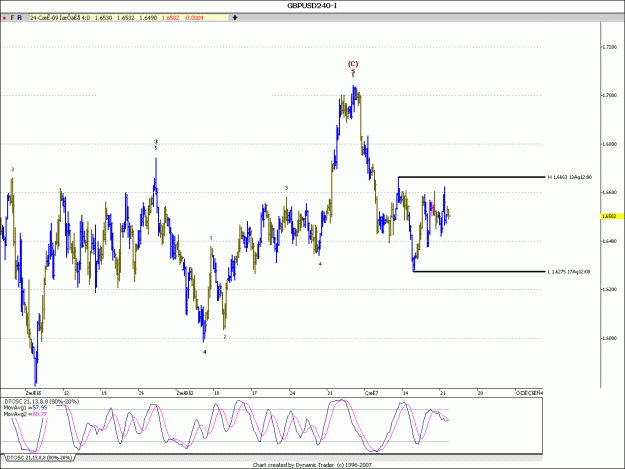Click the Chart created by Dynamic Trader footer text
The height and width of the screenshot is (469, 625).
coord(312,465)
